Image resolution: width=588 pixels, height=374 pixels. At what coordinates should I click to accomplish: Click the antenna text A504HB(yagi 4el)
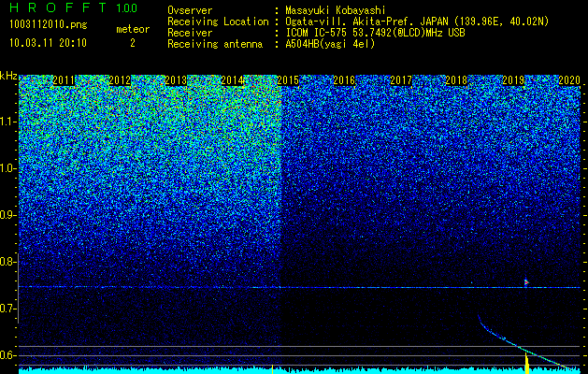tap(330, 44)
